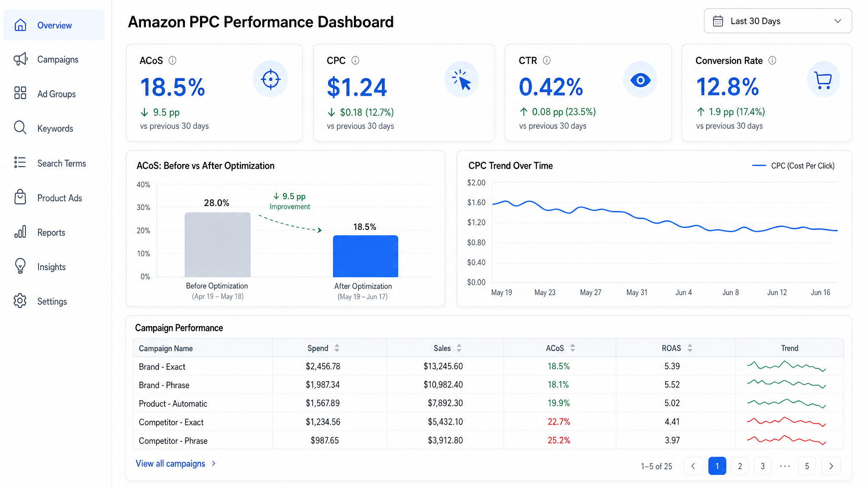Screen dimensions: 868x488
Task: Click the Campaigns megaphone icon
Action: [20, 59]
